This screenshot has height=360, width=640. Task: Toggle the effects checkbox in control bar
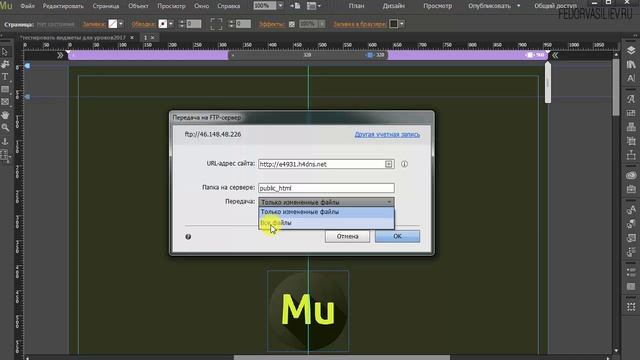(292, 24)
